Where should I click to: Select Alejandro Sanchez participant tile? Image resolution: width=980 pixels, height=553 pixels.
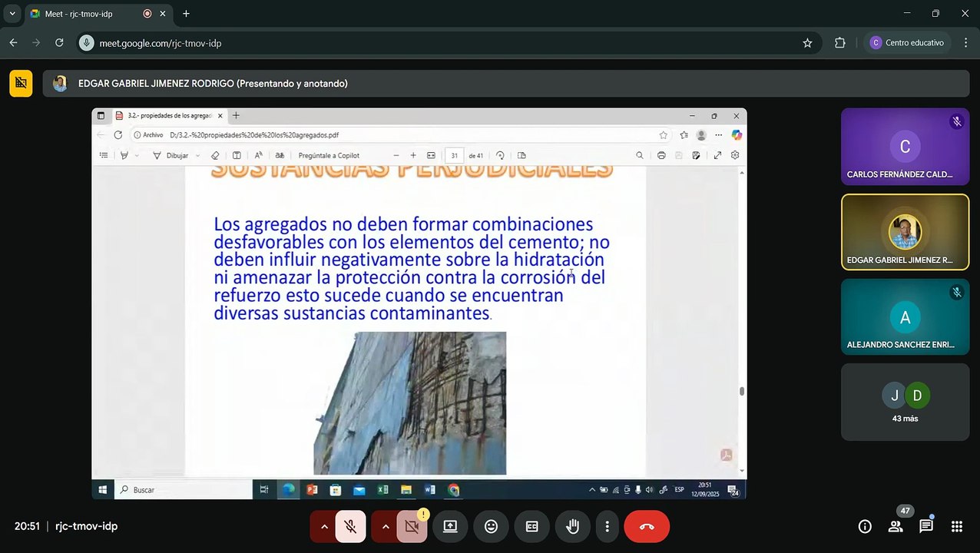pyautogui.click(x=905, y=316)
